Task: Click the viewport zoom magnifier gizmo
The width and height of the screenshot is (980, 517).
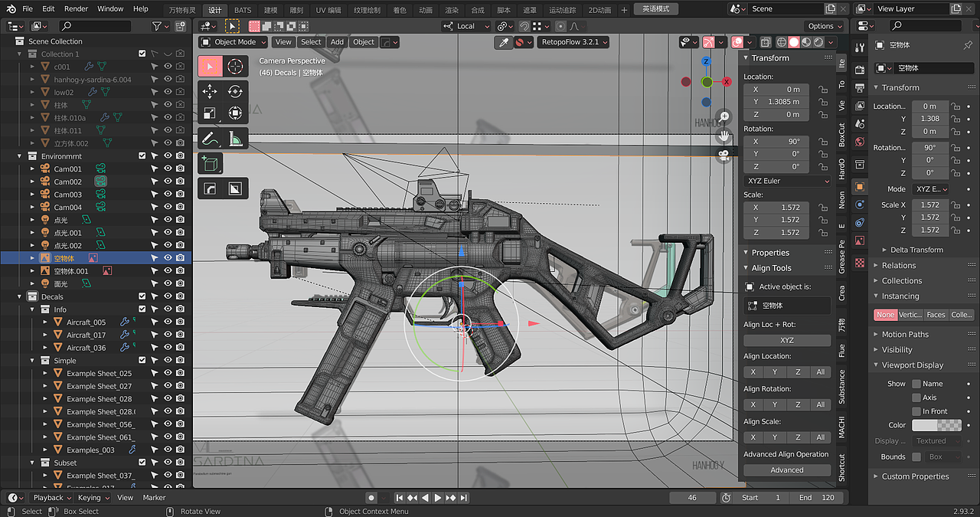Action: (x=724, y=117)
